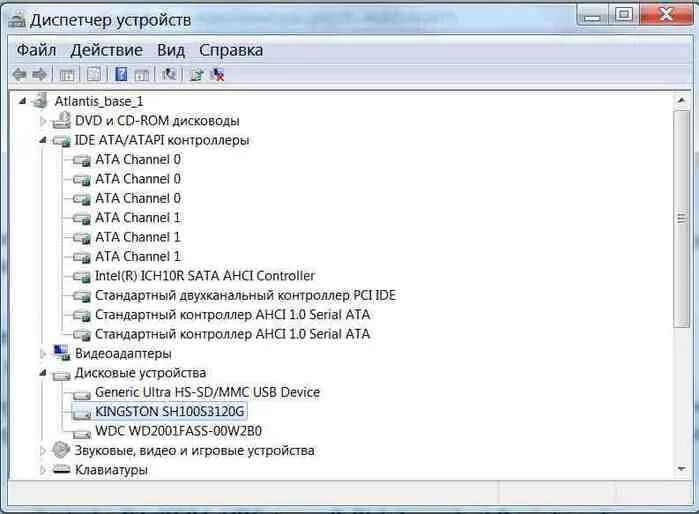Select Стандартный двухканальный контроллер PCI IDE
The height and width of the screenshot is (514, 699).
tap(245, 295)
